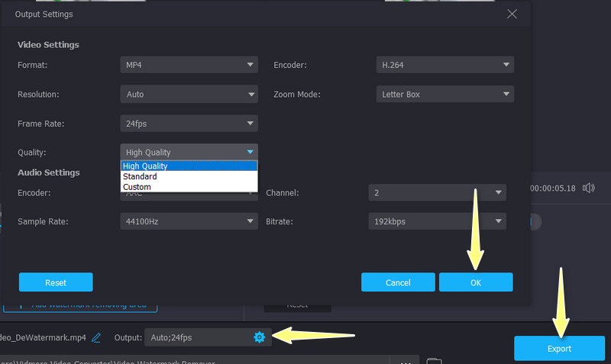Click the volume speaker icon
The width and height of the screenshot is (611, 364).
(x=588, y=188)
